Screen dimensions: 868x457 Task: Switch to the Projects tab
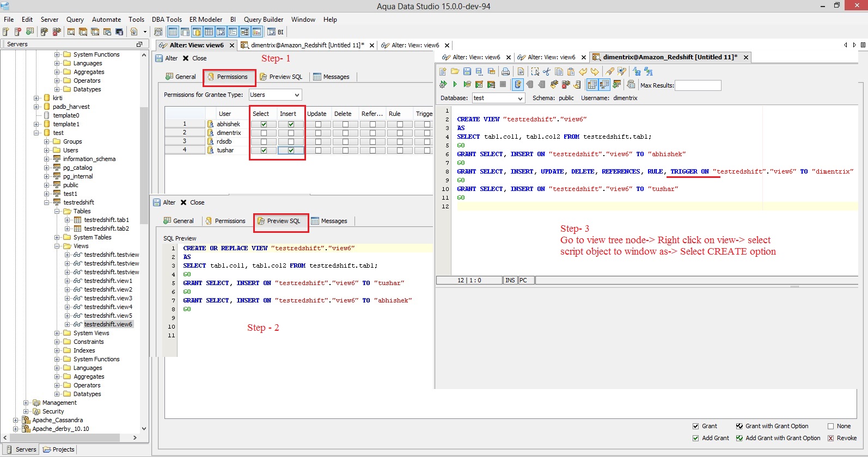[x=59, y=449]
